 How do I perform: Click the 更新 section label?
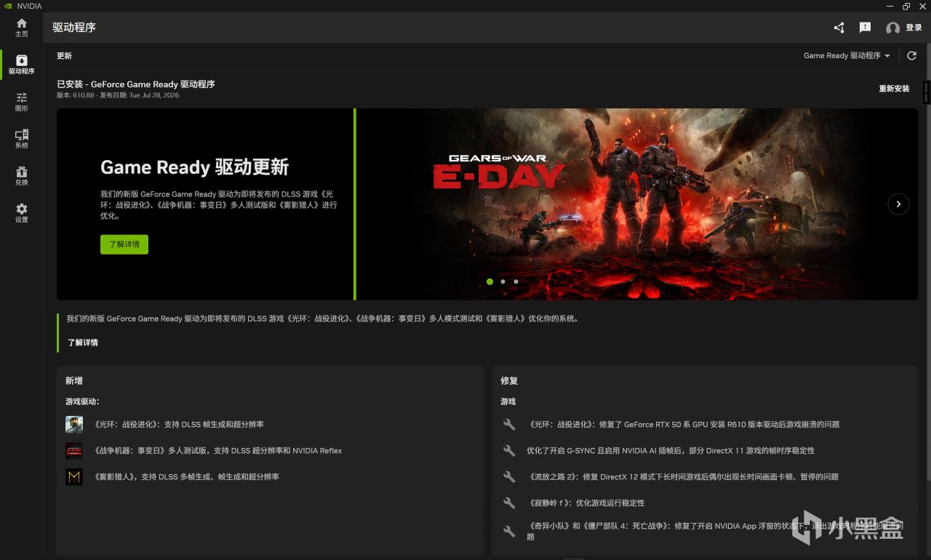pos(65,56)
